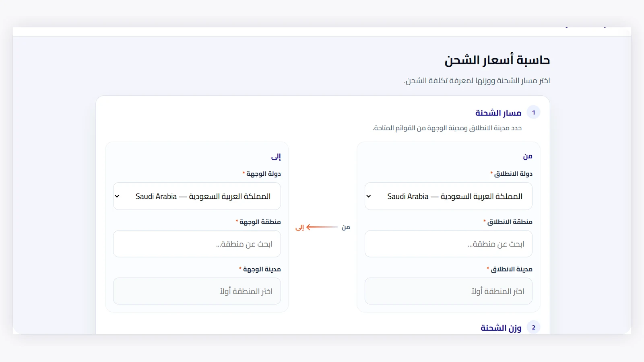Click the step 1 number badge
The width and height of the screenshot is (644, 362).
click(x=533, y=113)
